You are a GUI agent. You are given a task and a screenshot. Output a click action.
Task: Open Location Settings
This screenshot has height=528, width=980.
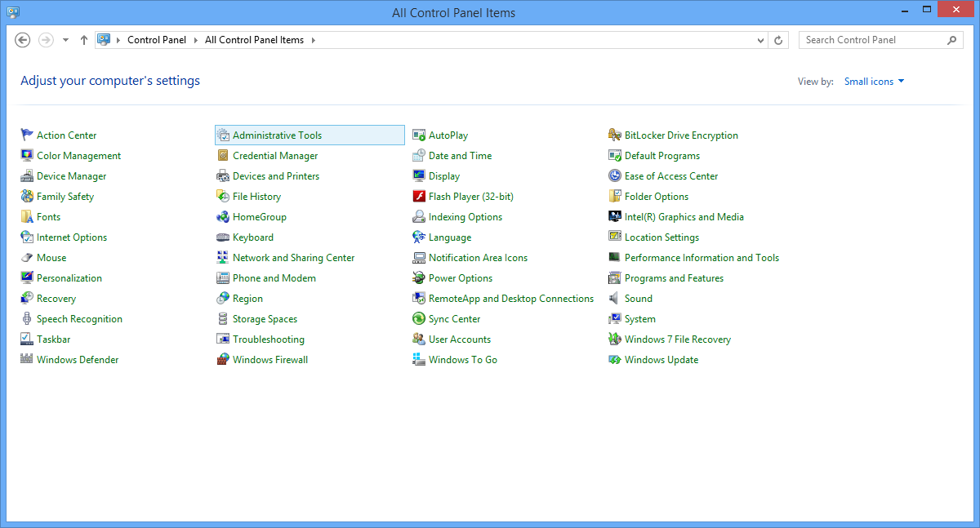click(662, 237)
